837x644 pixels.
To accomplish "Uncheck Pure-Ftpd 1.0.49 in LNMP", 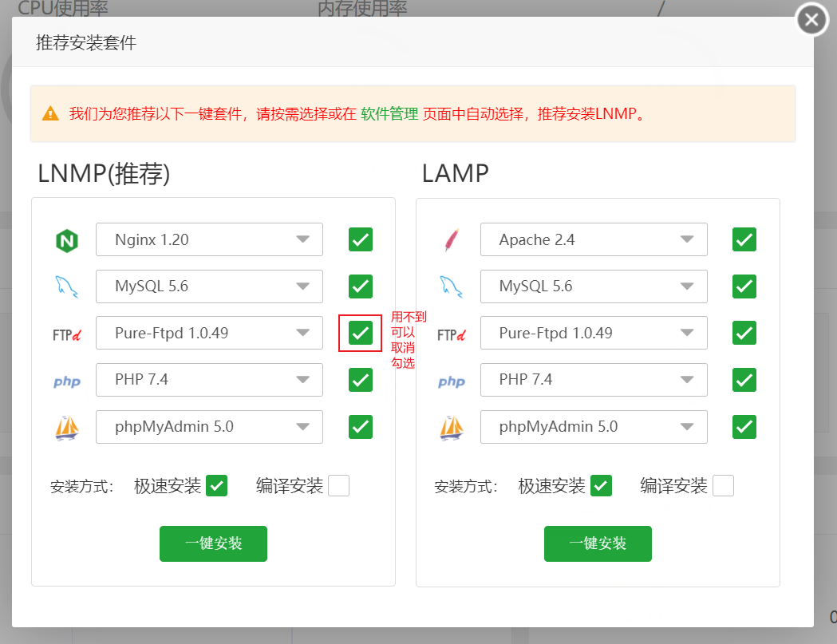I will pos(361,334).
